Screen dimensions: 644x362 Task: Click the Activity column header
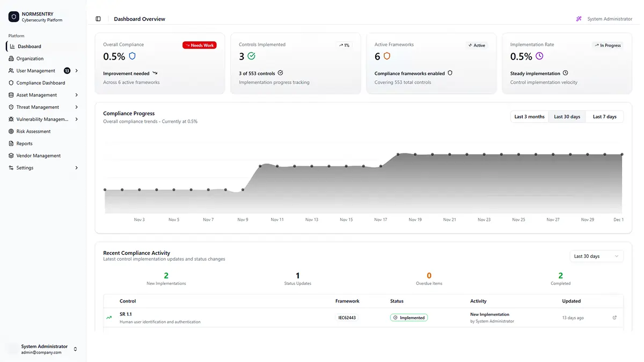coord(478,301)
